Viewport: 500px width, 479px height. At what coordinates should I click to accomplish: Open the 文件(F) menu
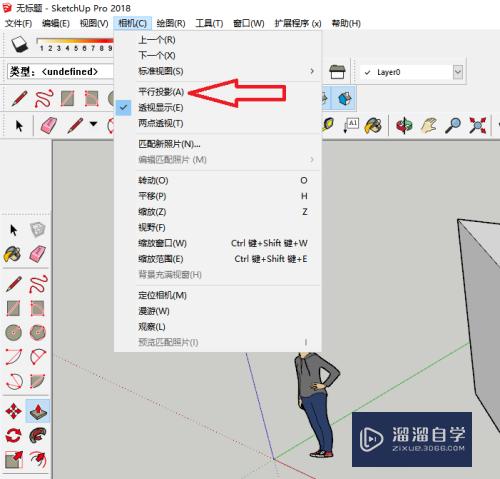coord(18,23)
